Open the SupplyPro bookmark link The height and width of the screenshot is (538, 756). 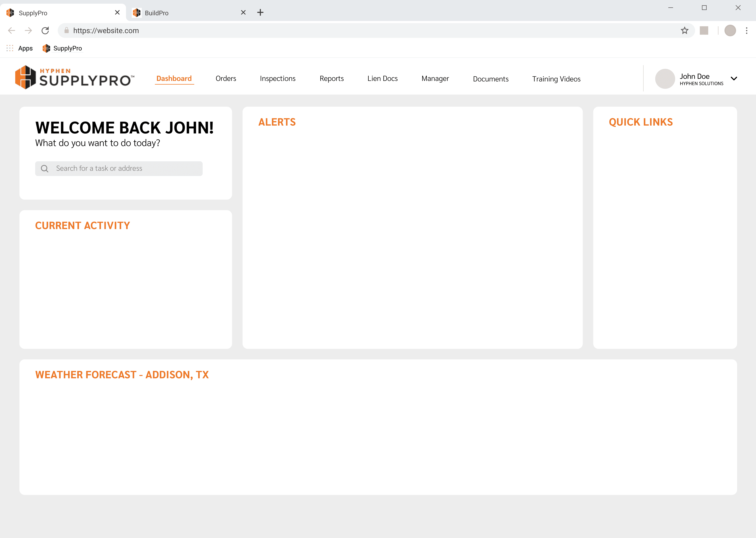click(x=63, y=48)
